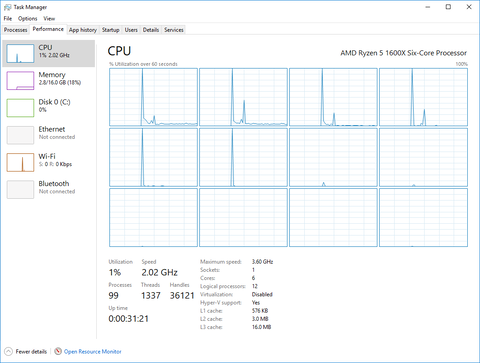Select the Bluetooth thumbnail in sidebar
The image size is (480, 363).
pos(20,189)
